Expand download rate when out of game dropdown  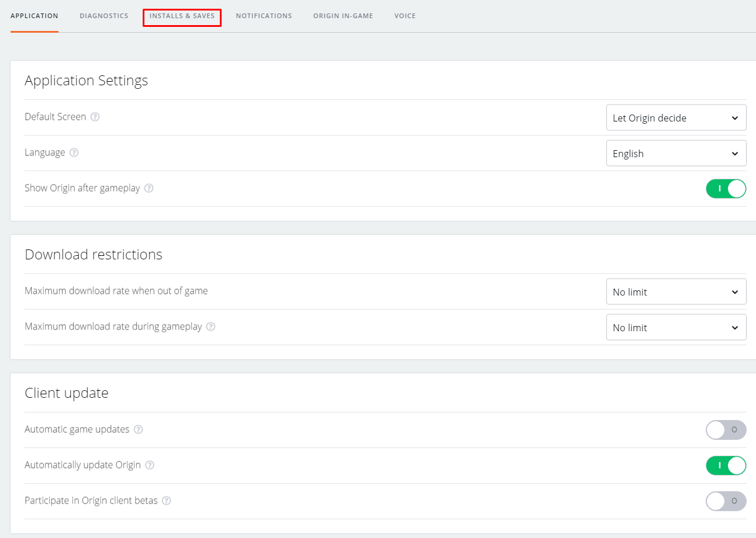tap(676, 291)
